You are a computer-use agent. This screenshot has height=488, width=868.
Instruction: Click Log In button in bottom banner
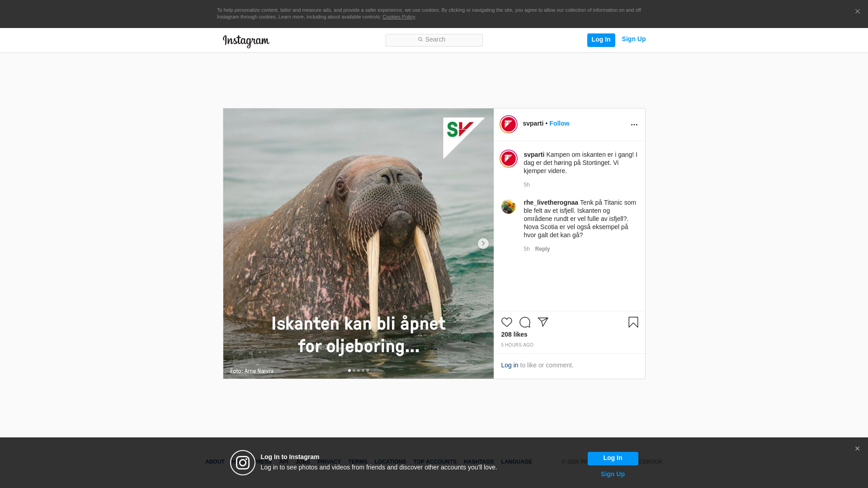613,458
